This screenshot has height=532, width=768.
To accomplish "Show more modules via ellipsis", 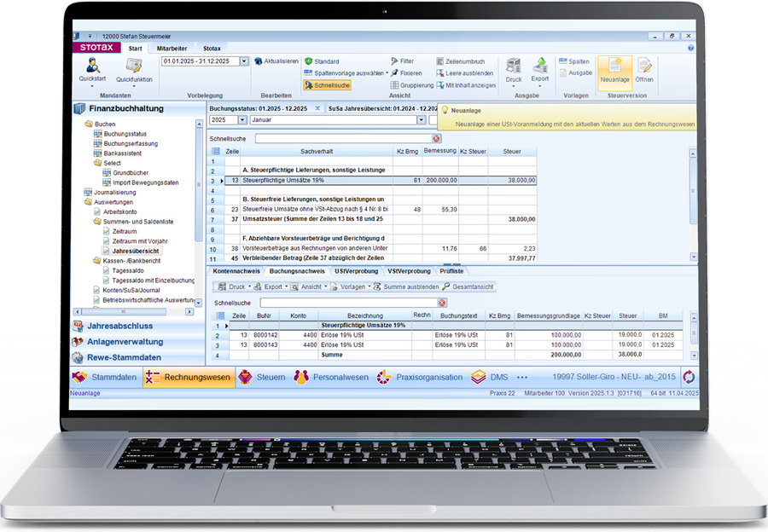I will 522,378.
